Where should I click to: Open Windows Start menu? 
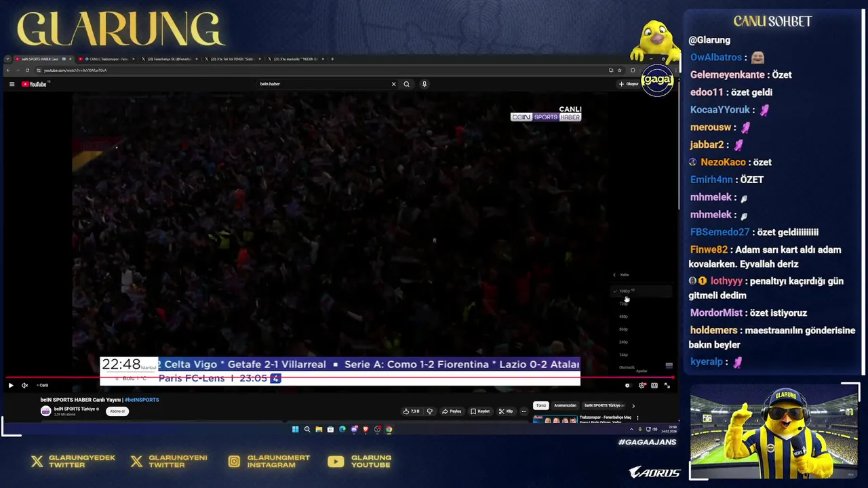[295, 429]
